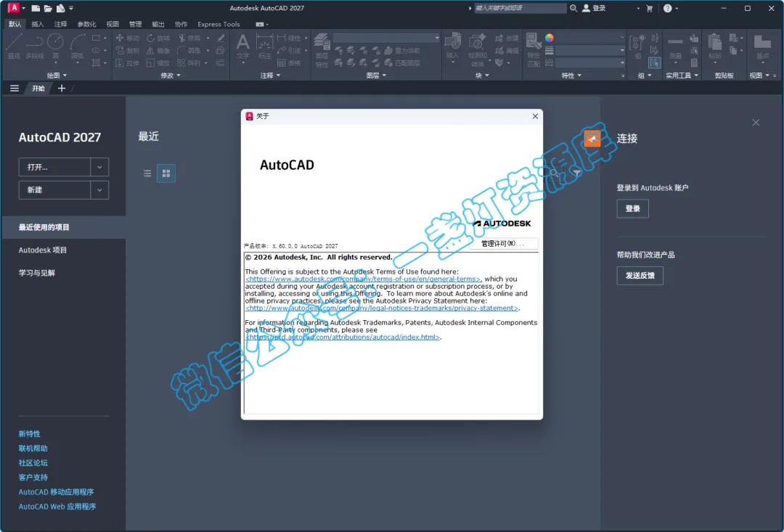The height and width of the screenshot is (532, 784).
Task: Open 图层特性 (Layer Properties) manager
Action: (x=322, y=50)
